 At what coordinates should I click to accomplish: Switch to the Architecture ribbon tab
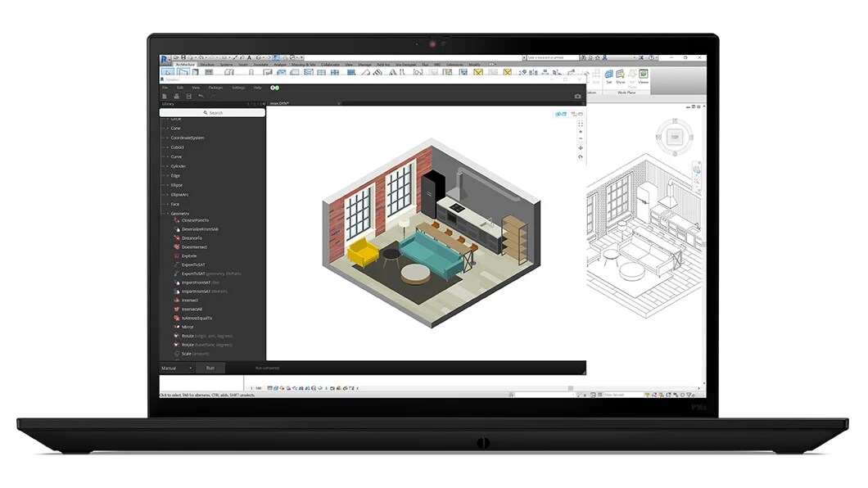click(x=185, y=64)
